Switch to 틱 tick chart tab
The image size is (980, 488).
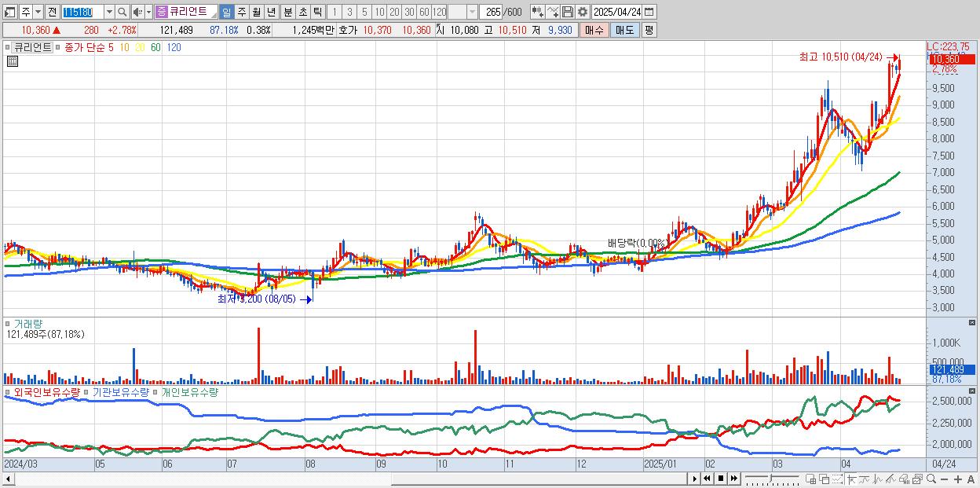coord(317,12)
